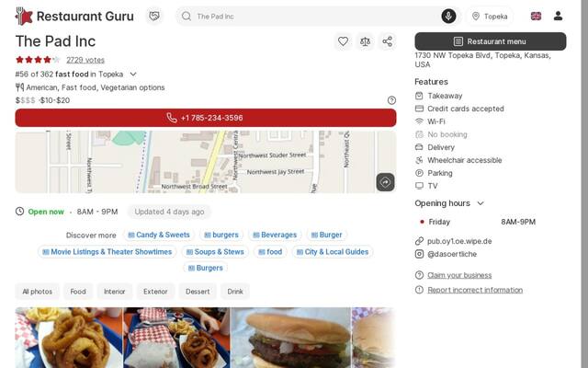Change language via UK flag
588x368 pixels.
(x=536, y=17)
